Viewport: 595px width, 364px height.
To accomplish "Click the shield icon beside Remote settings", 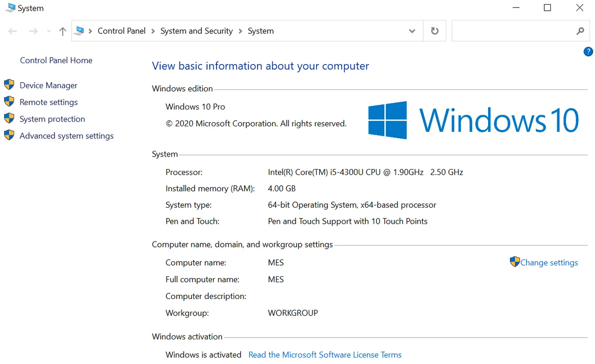I will coord(9,101).
